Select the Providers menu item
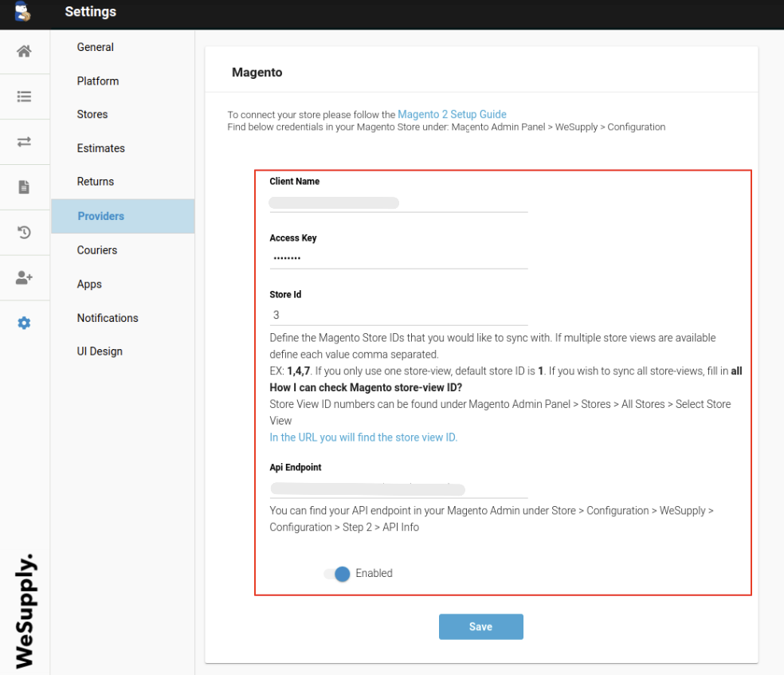The width and height of the screenshot is (784, 675). coord(123,216)
